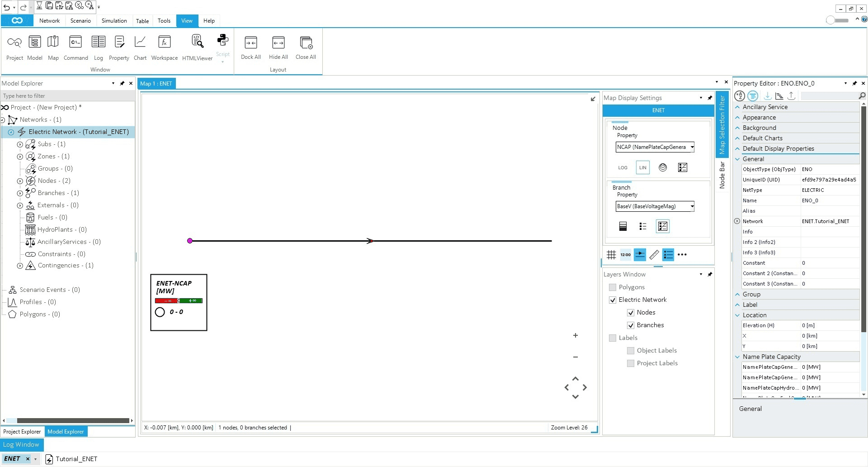Uncheck the Nodes layer checkbox
The height and width of the screenshot is (467, 868).
click(631, 313)
